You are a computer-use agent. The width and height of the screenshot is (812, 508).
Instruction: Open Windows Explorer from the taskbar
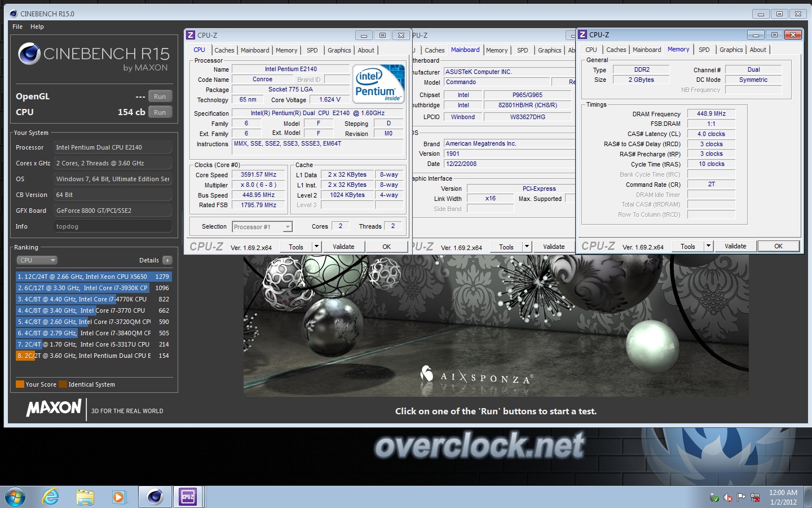[85, 497]
